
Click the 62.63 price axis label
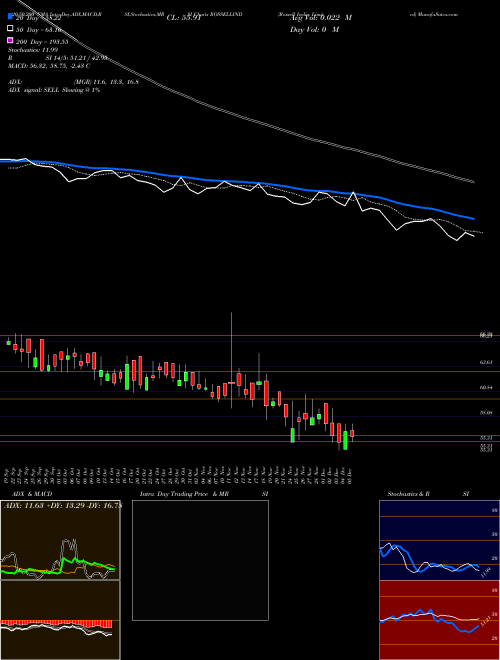click(x=486, y=362)
